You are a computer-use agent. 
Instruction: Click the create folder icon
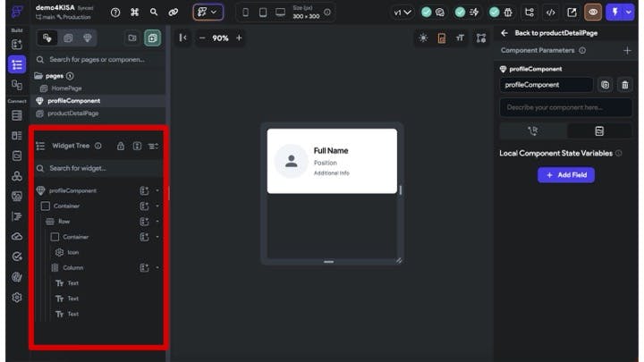(132, 38)
